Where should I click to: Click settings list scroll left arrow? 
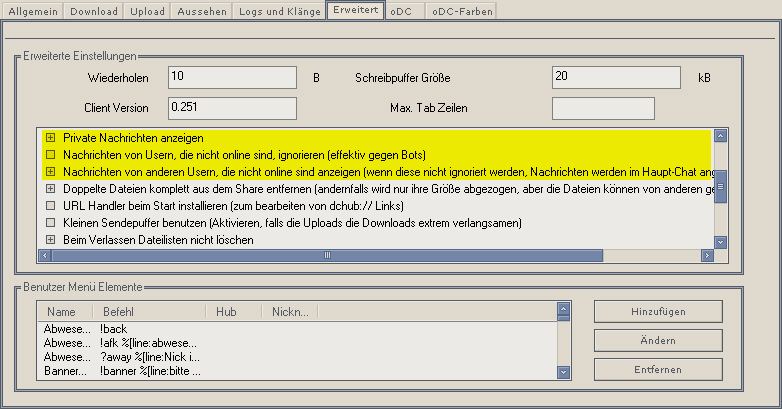coord(44,256)
